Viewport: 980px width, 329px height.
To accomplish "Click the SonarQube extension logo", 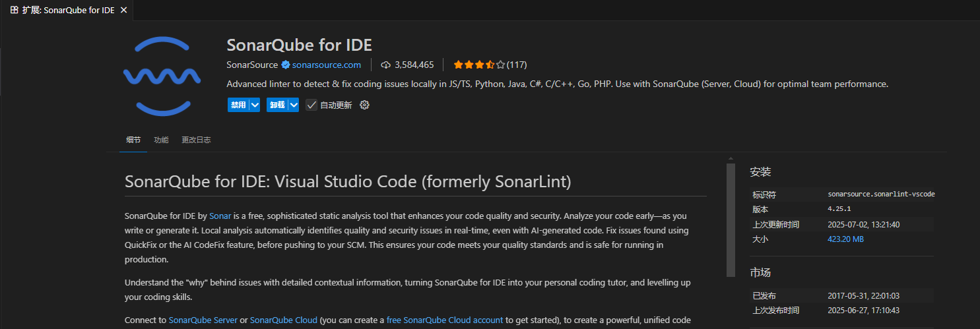I will 162,76.
